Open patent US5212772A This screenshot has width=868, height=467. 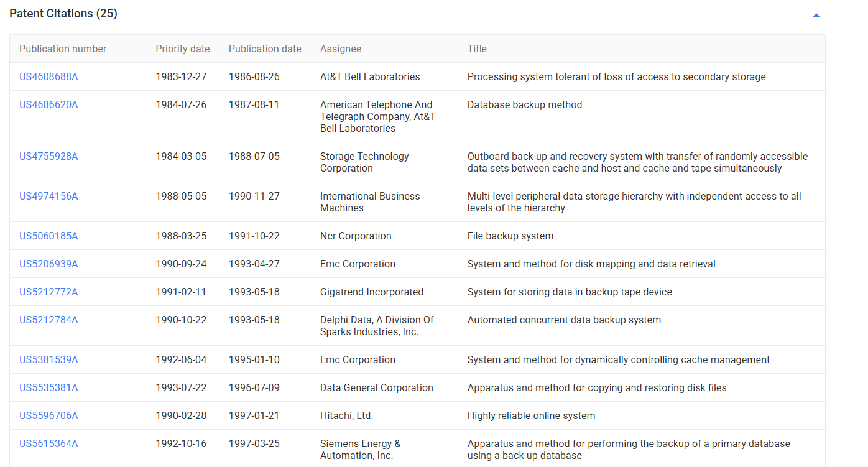(x=48, y=291)
